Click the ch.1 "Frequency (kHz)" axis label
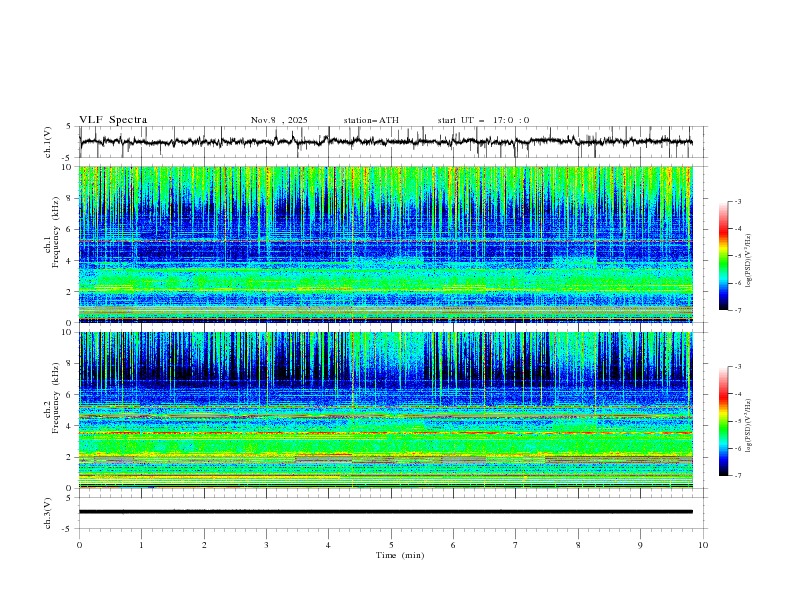This screenshot has height=612, width=792. click(x=56, y=231)
